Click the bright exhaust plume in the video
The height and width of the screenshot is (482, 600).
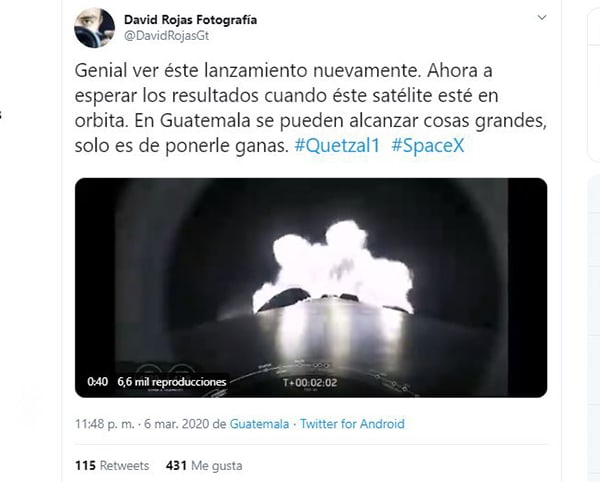point(332,266)
